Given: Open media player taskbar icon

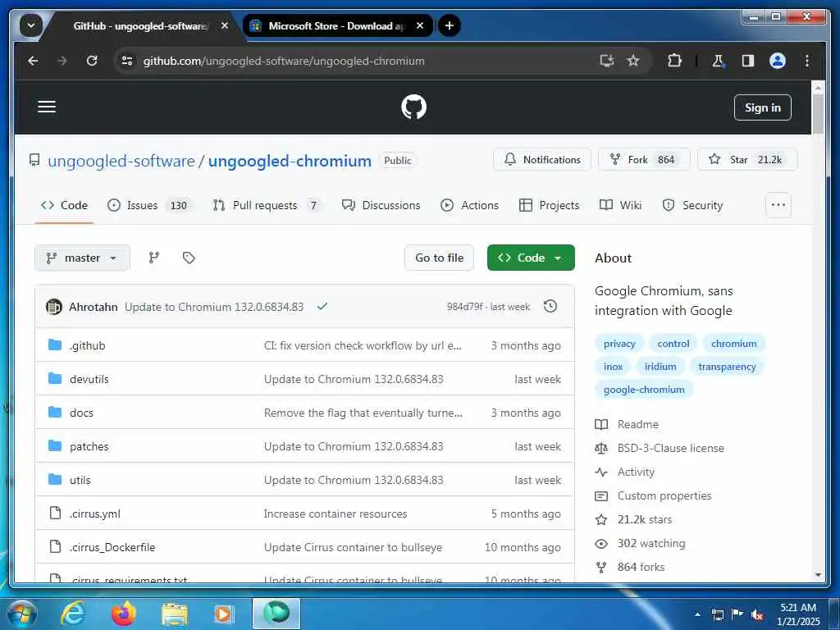Looking at the screenshot, I should [223, 614].
